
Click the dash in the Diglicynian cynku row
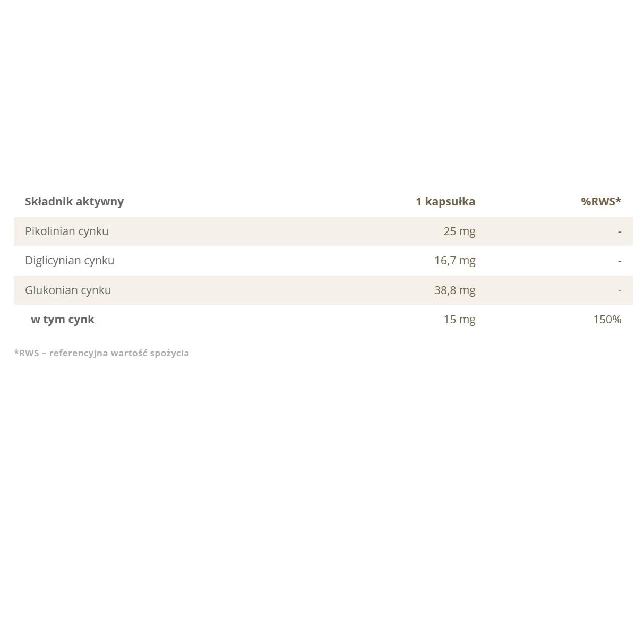pyautogui.click(x=620, y=261)
